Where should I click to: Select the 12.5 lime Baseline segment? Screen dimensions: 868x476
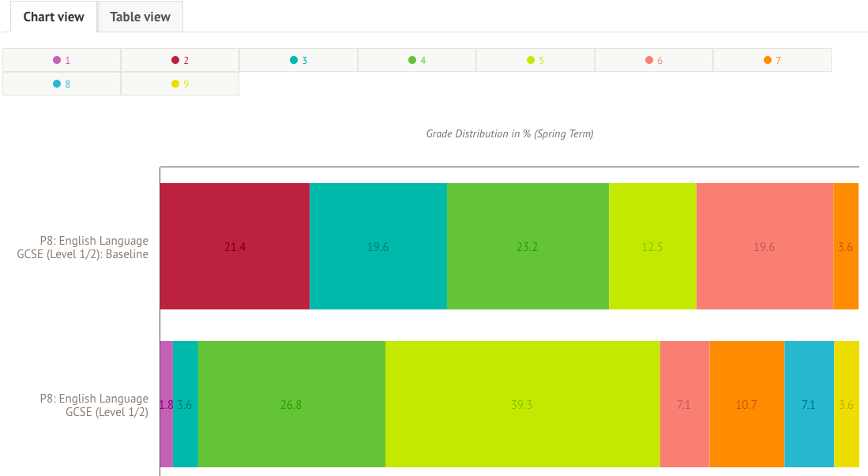(x=652, y=246)
